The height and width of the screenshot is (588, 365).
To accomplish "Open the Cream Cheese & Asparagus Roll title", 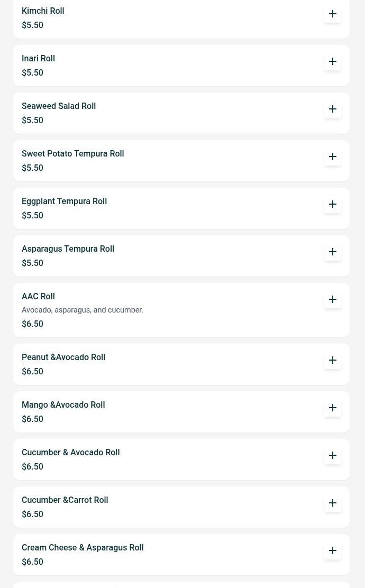I will pyautogui.click(x=83, y=547).
